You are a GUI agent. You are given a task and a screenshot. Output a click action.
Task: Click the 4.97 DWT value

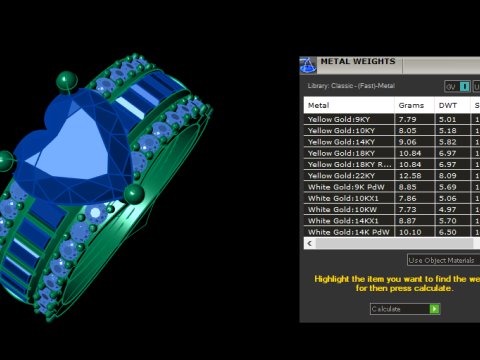pyautogui.click(x=447, y=210)
